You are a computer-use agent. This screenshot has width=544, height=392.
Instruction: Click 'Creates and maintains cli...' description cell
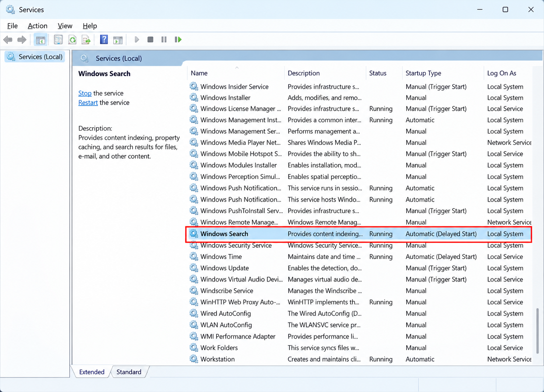pos(324,359)
